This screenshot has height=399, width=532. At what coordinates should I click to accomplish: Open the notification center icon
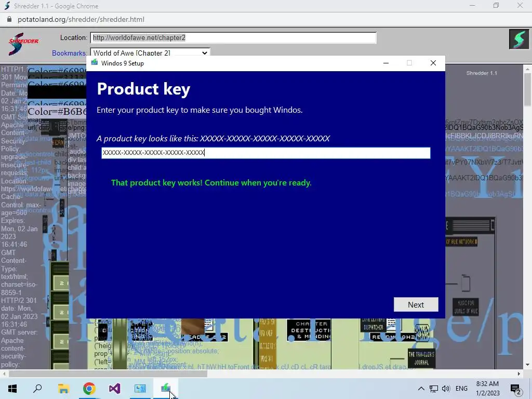coord(516,389)
